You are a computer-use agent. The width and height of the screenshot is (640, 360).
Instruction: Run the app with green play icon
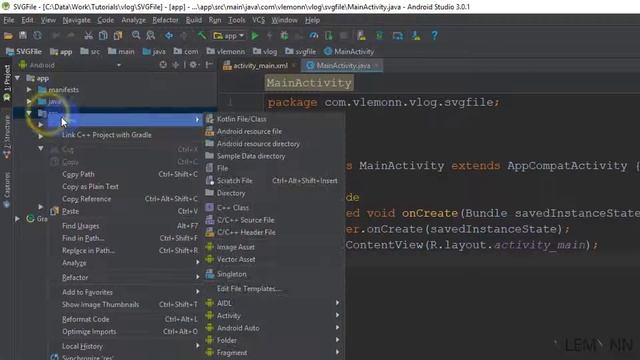pyautogui.click(x=255, y=36)
